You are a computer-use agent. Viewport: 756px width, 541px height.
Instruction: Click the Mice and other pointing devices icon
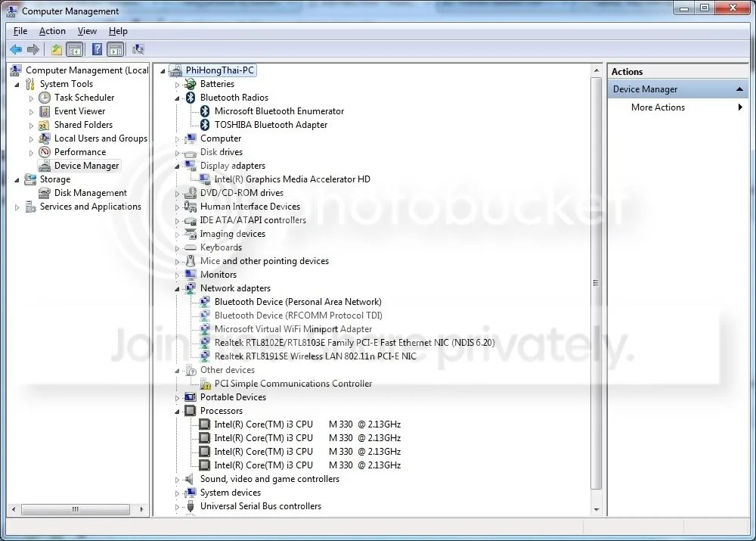click(x=191, y=261)
